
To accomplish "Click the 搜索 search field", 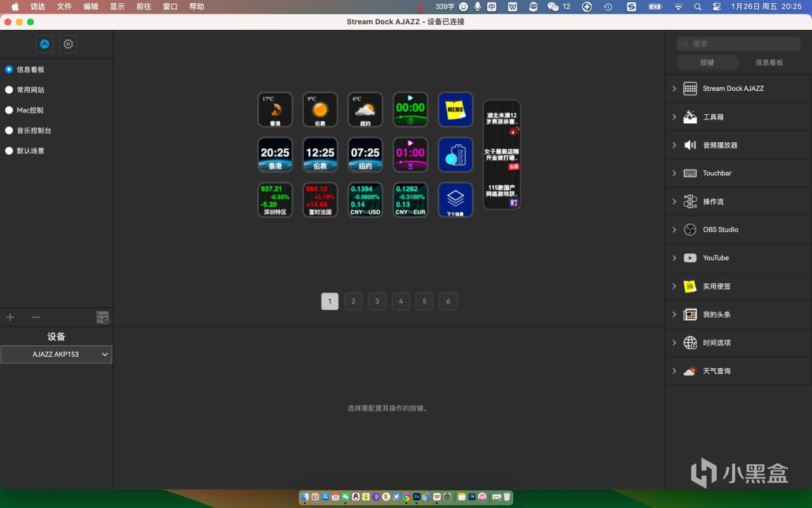I will [738, 43].
